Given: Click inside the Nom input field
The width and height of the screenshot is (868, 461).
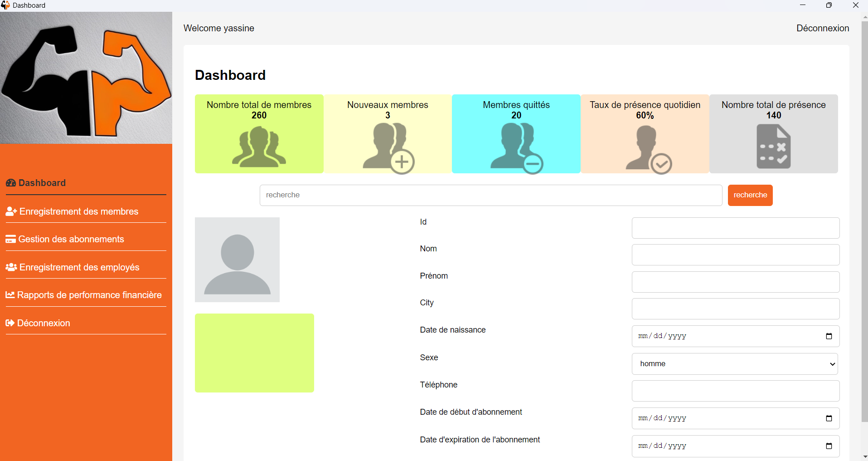Looking at the screenshot, I should [734, 255].
